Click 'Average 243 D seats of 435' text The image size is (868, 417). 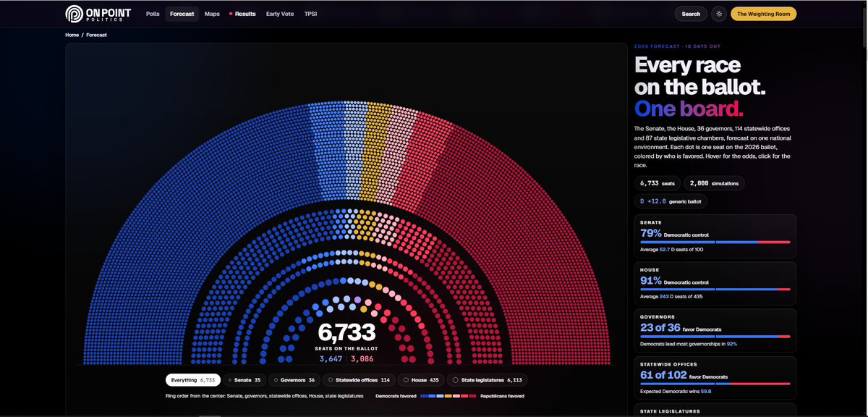[671, 296]
